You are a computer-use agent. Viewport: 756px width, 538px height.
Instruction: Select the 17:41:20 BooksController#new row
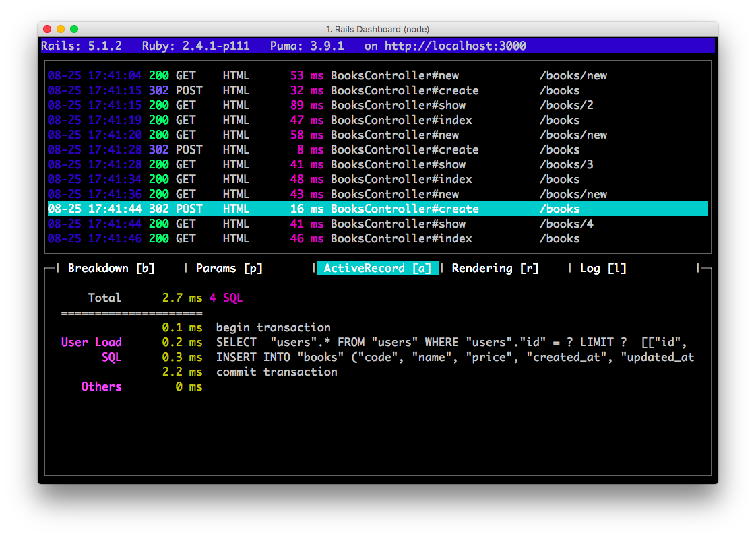click(x=377, y=135)
